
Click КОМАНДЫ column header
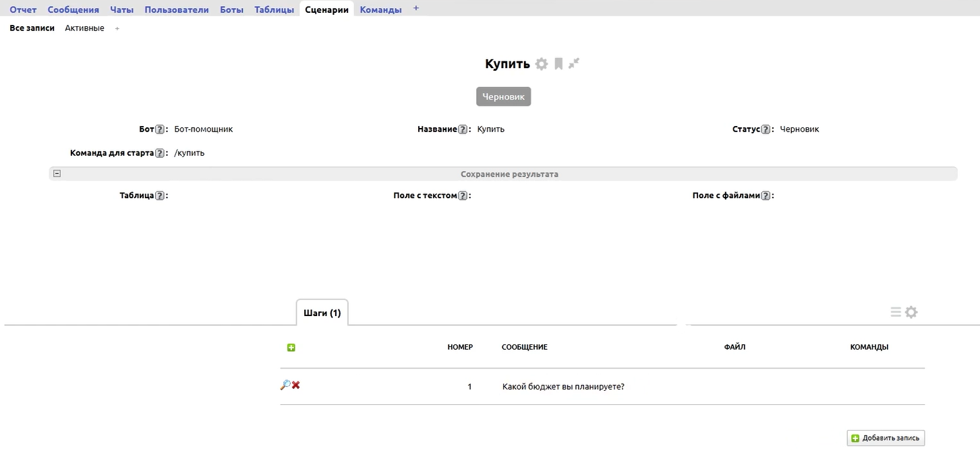869,348
